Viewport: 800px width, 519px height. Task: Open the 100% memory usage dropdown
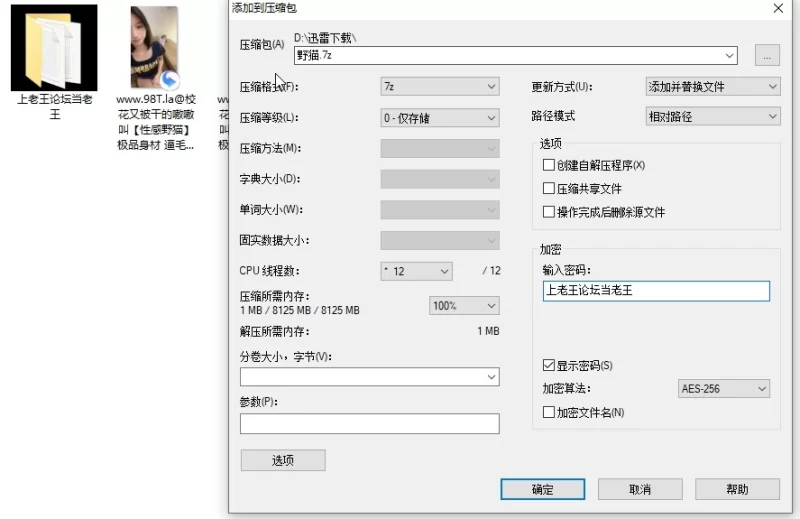pyautogui.click(x=464, y=306)
